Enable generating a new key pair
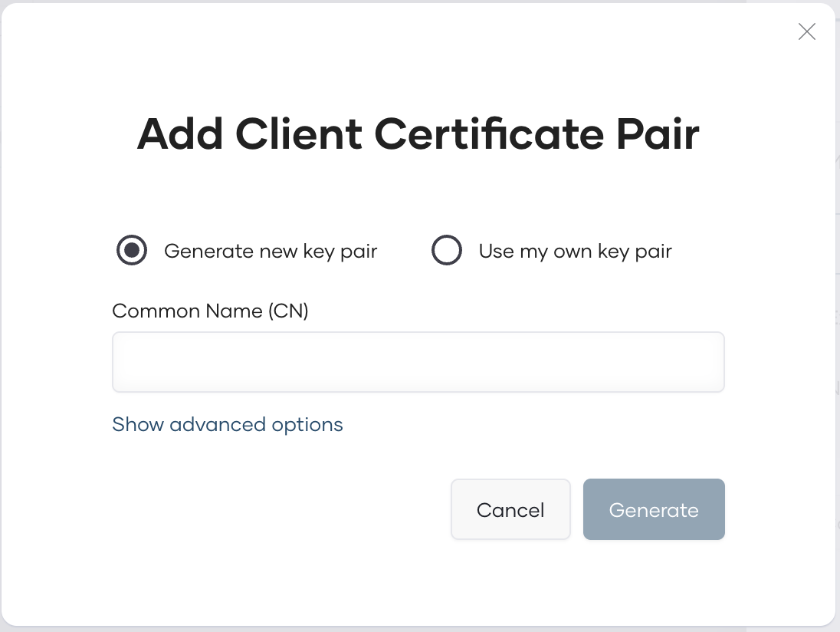This screenshot has height=632, width=840. coord(132,251)
